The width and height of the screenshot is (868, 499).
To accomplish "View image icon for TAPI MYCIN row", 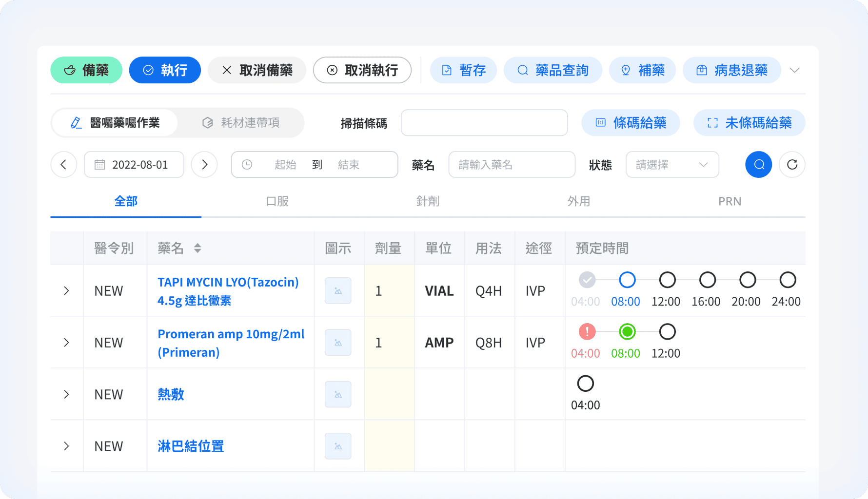I will coord(338,291).
